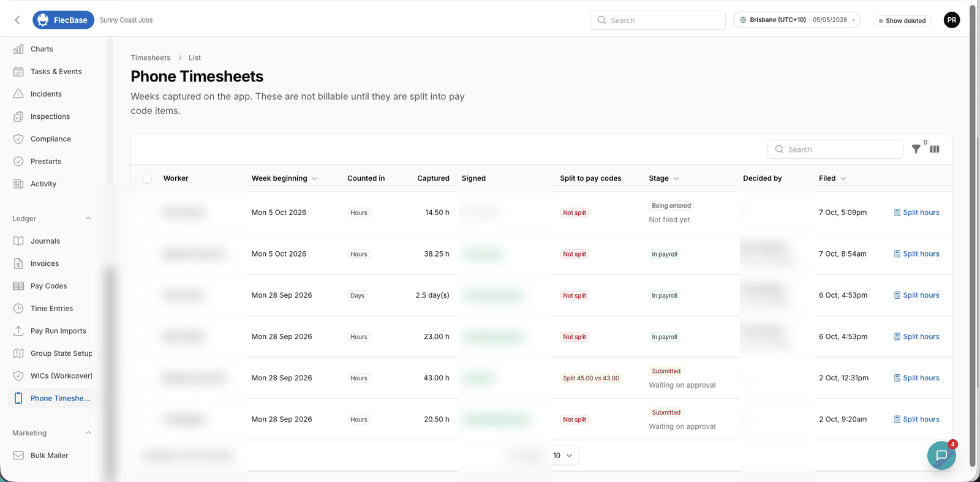Image resolution: width=980 pixels, height=482 pixels.
Task: Open Compliance shield icon
Action: coord(18,139)
